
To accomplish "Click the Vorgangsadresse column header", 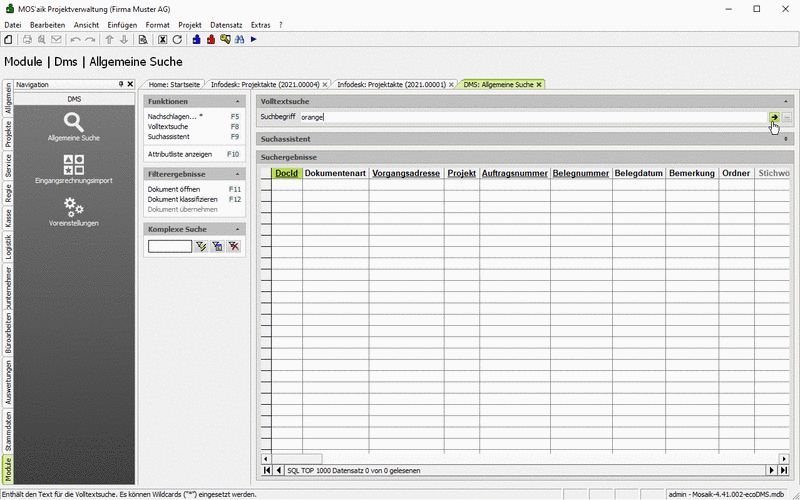I will pyautogui.click(x=406, y=173).
